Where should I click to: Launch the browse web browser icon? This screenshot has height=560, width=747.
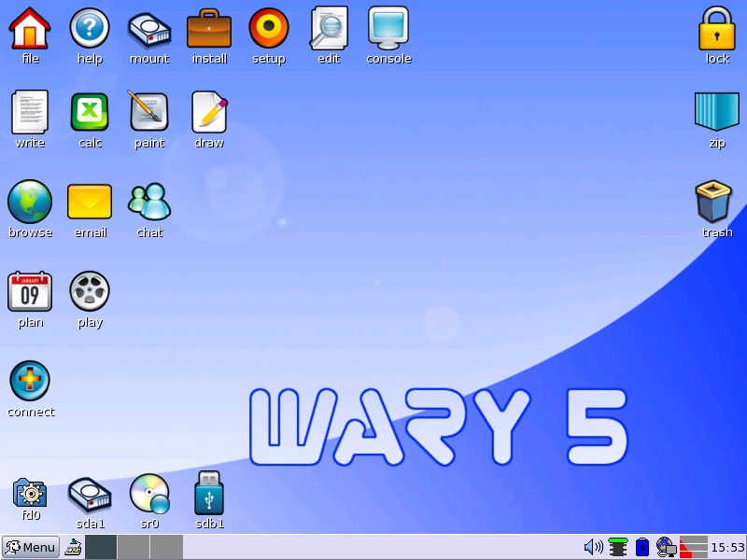(x=30, y=202)
